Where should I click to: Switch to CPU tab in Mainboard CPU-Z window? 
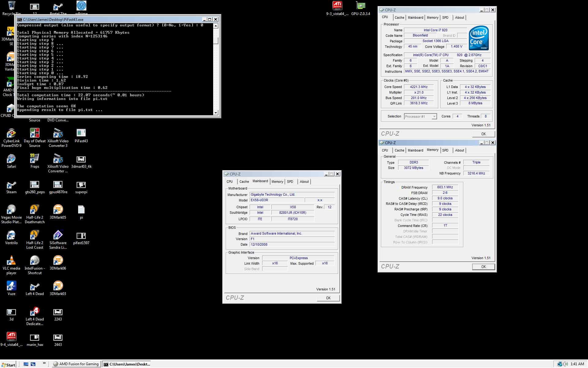[230, 182]
